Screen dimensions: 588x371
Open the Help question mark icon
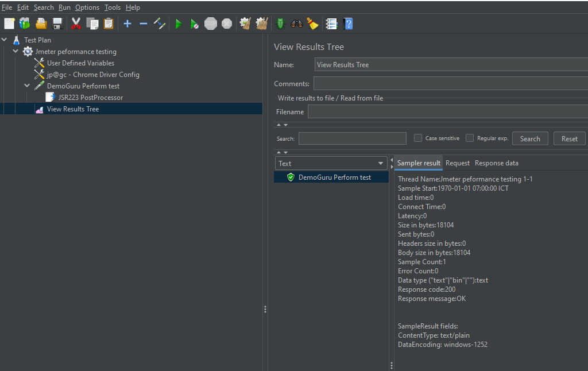click(x=347, y=24)
